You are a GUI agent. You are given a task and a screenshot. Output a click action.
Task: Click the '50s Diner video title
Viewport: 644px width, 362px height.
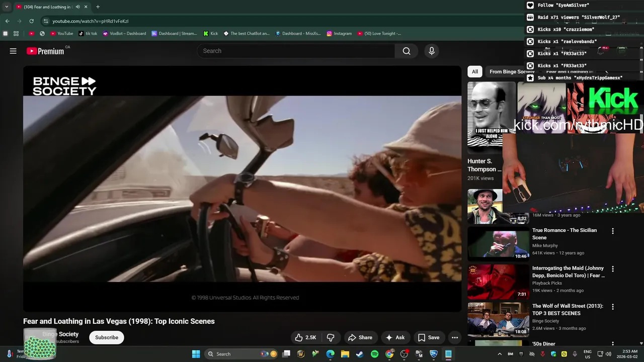pyautogui.click(x=544, y=344)
